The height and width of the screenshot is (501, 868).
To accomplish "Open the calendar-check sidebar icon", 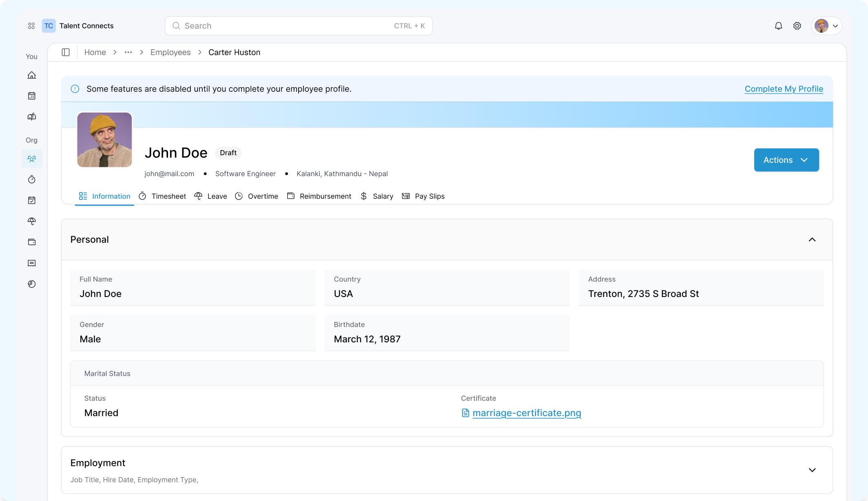I will pos(32,200).
